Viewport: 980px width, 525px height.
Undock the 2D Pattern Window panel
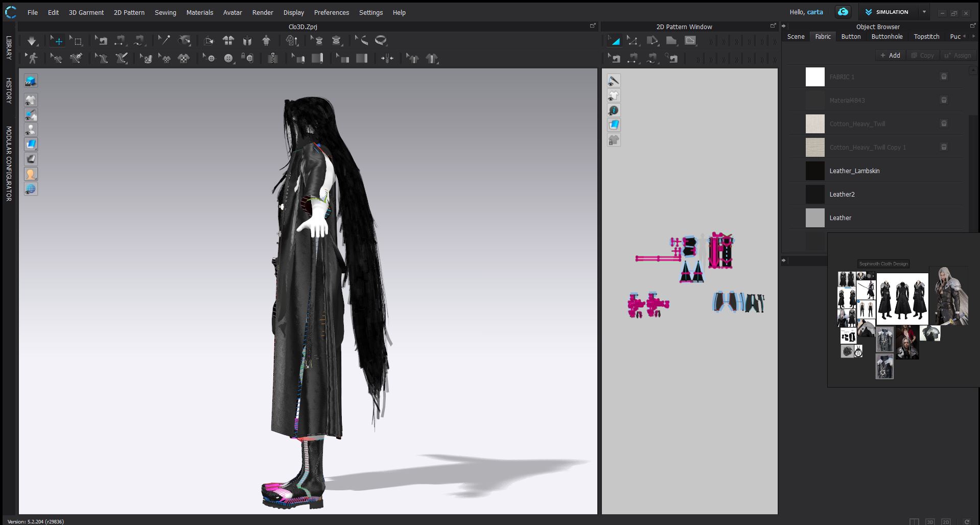point(773,26)
